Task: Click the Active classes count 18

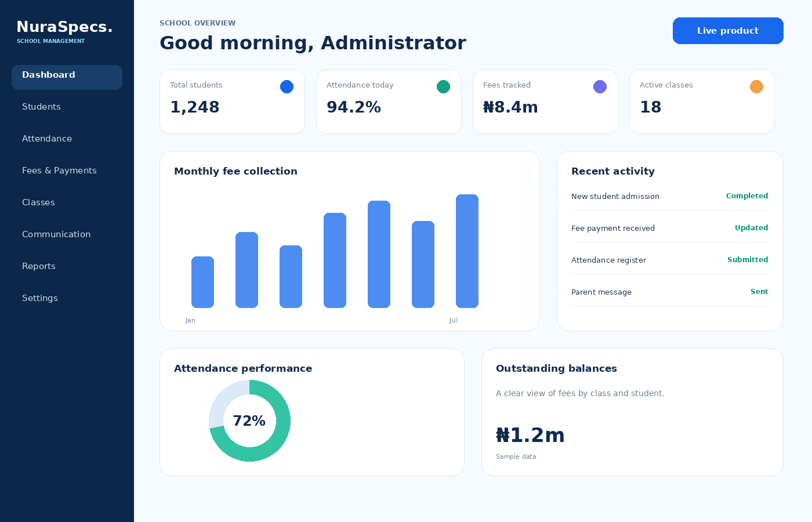Action: [x=650, y=107]
